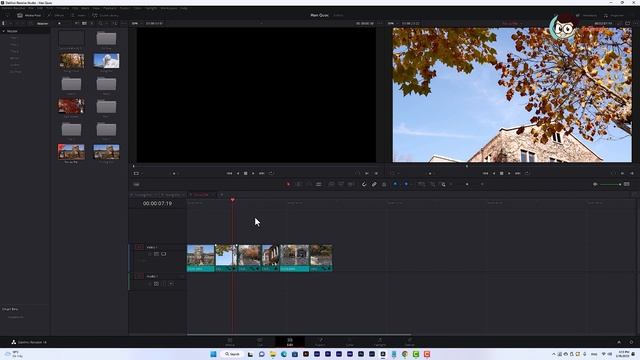
Task: Toggle Loop in the source viewer
Action: point(271,173)
